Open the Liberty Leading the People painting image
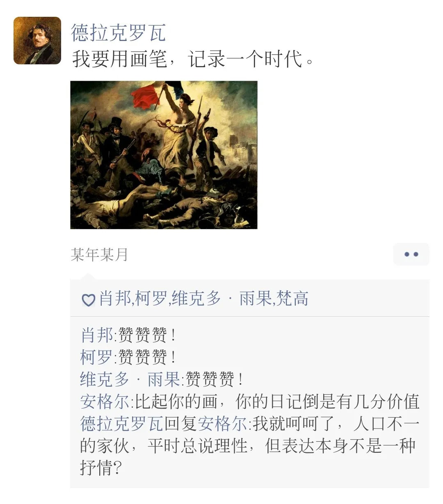443x504 pixels. [x=164, y=155]
